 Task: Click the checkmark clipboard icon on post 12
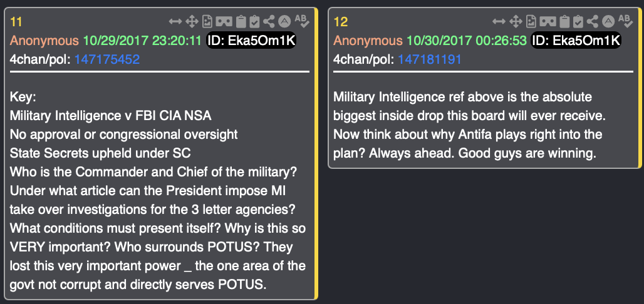578,22
